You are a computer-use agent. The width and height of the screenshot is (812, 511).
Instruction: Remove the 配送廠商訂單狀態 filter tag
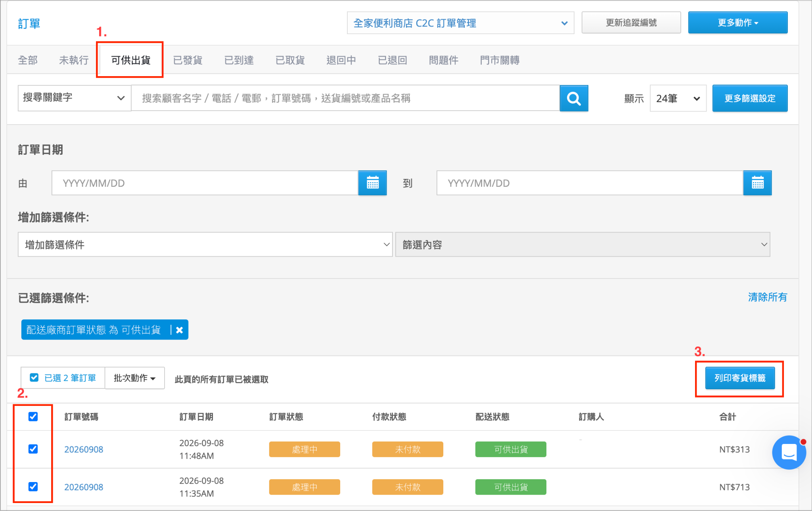click(x=180, y=330)
